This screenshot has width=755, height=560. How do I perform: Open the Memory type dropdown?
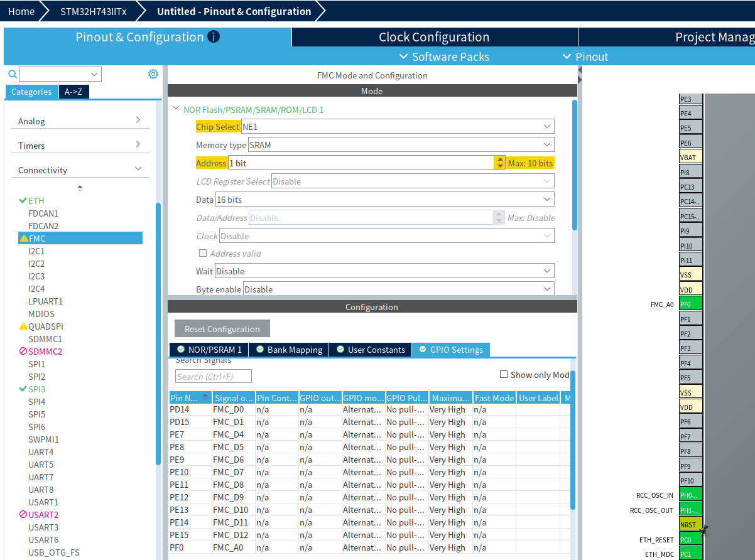[x=401, y=145]
